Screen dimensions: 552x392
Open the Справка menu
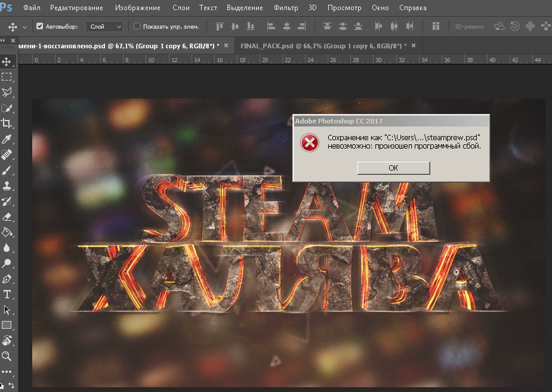tap(412, 8)
